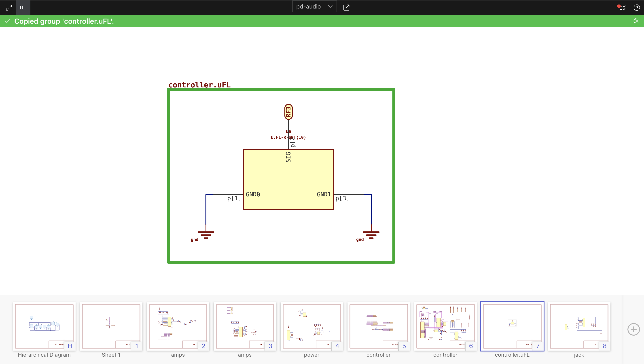
Task: Click the success checkmark icon in banner
Action: (7, 21)
